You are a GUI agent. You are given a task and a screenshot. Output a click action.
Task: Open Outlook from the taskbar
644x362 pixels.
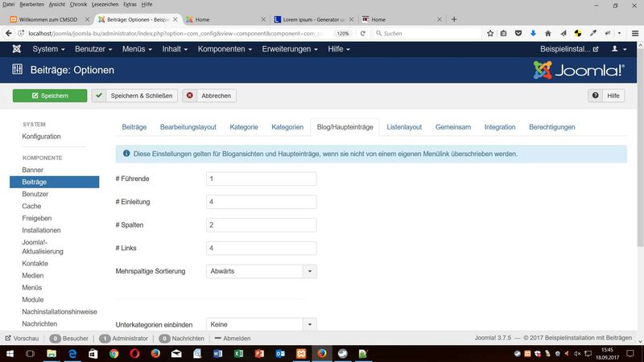click(280, 353)
